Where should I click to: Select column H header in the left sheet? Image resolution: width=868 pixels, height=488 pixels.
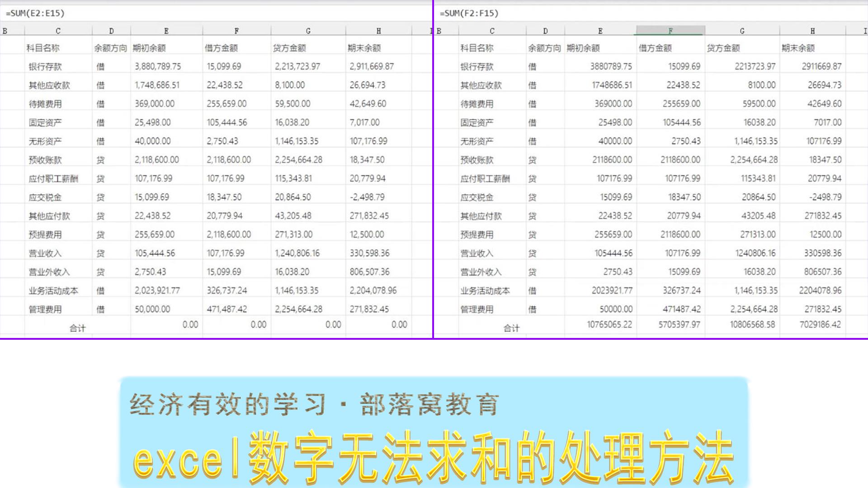click(x=378, y=31)
